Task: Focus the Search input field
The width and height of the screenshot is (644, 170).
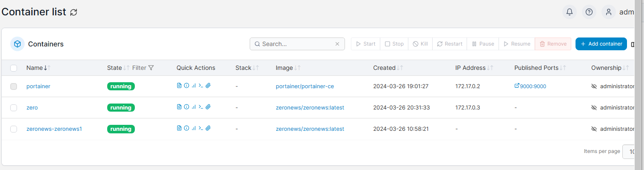Action: 297,44
